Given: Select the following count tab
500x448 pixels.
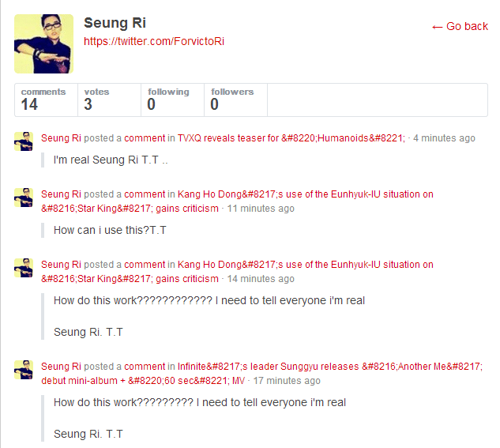Looking at the screenshot, I should click(x=172, y=100).
